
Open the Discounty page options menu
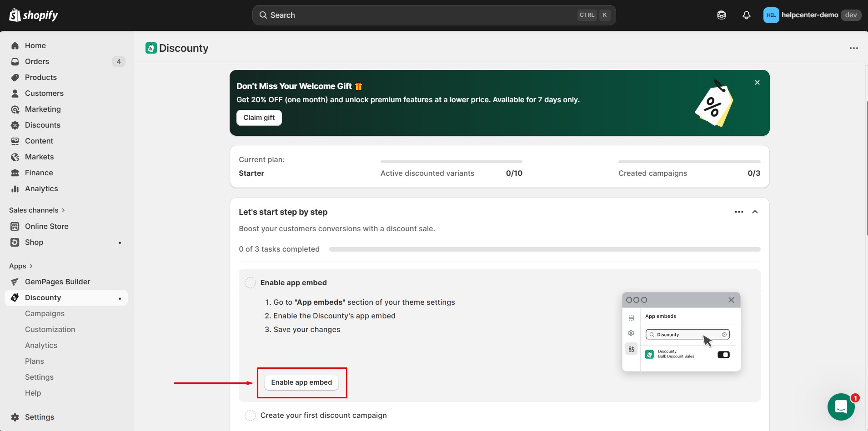point(854,48)
